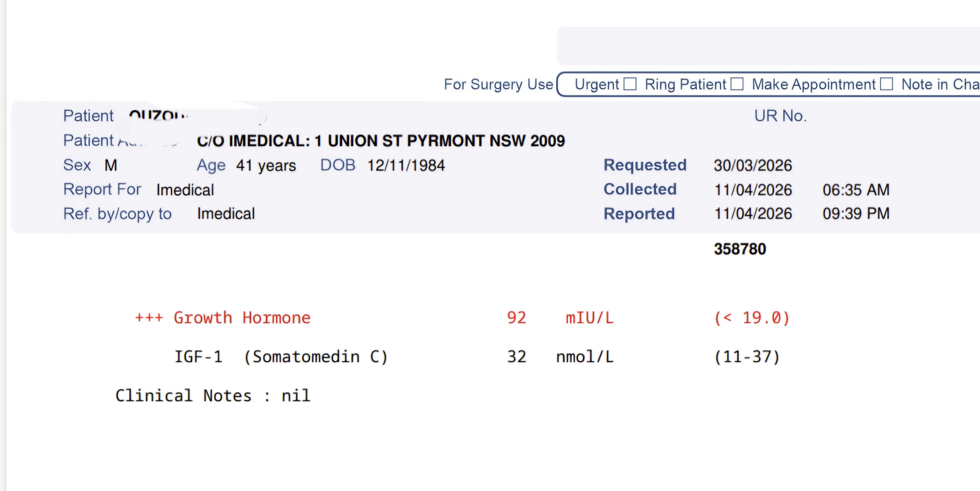Enable the Make Appointment checkbox
Viewport: 980px width, 491px height.
pyautogui.click(x=886, y=84)
